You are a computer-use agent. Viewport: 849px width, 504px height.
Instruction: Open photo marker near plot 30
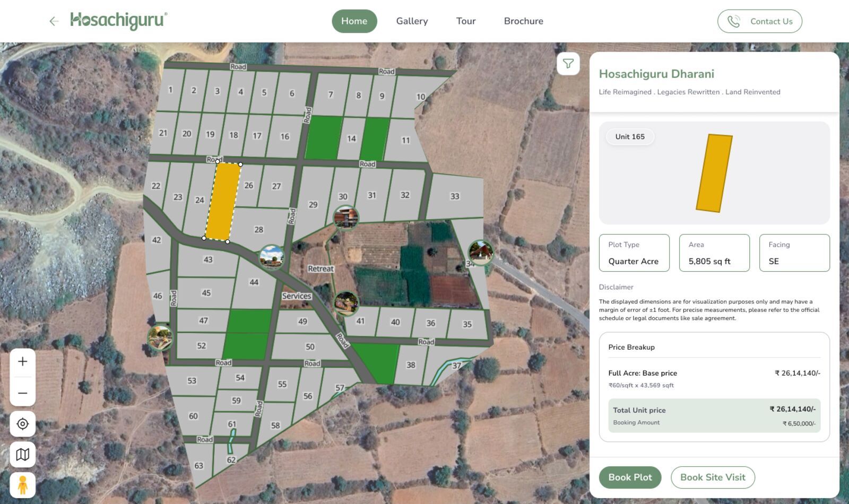point(346,218)
